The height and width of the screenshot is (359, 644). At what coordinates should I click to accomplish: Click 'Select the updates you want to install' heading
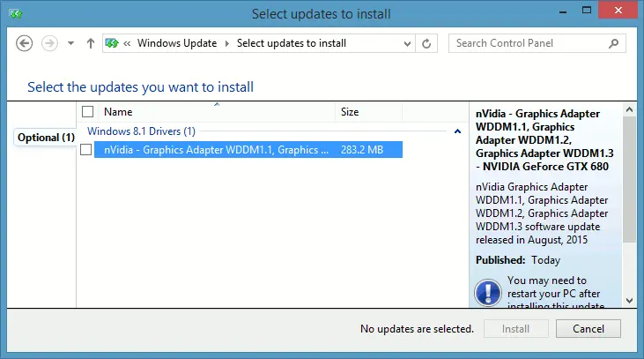pyautogui.click(x=140, y=87)
